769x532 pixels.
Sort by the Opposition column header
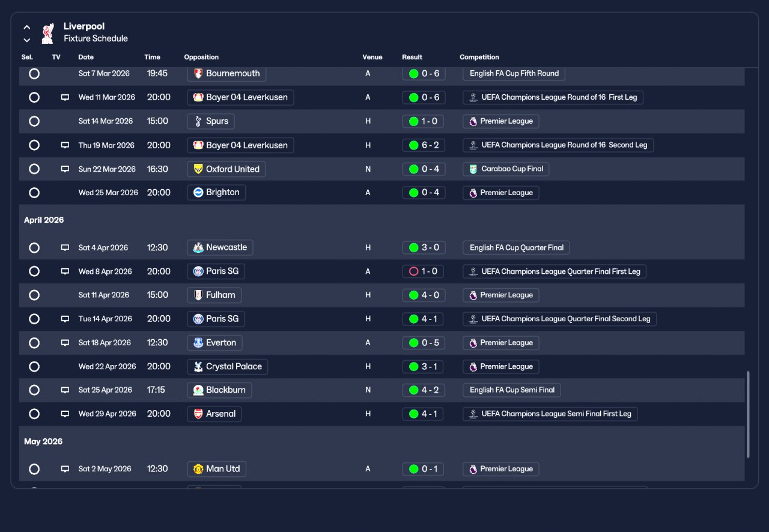(201, 57)
